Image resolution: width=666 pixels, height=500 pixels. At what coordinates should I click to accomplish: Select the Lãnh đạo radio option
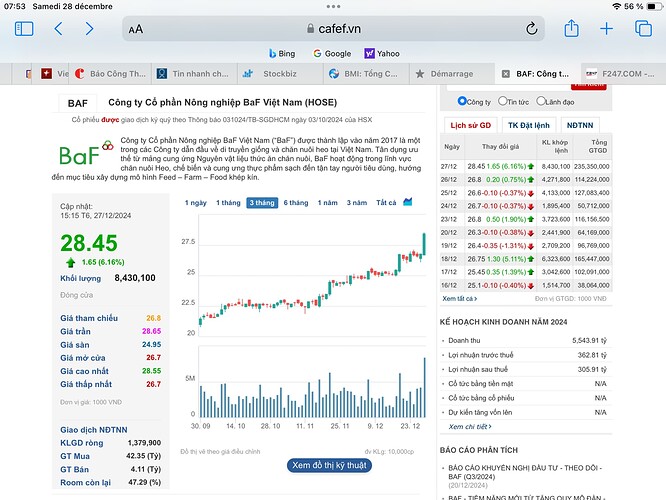(x=541, y=101)
